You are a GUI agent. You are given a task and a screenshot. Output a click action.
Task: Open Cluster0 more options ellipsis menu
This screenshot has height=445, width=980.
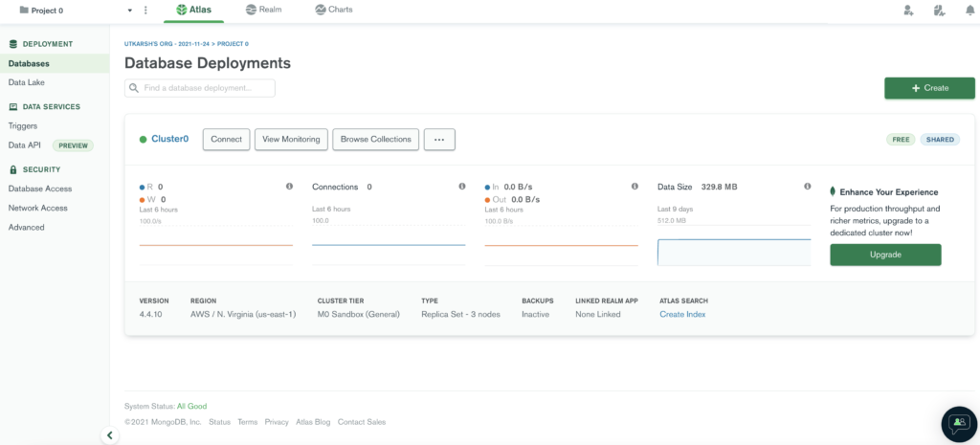tap(439, 140)
